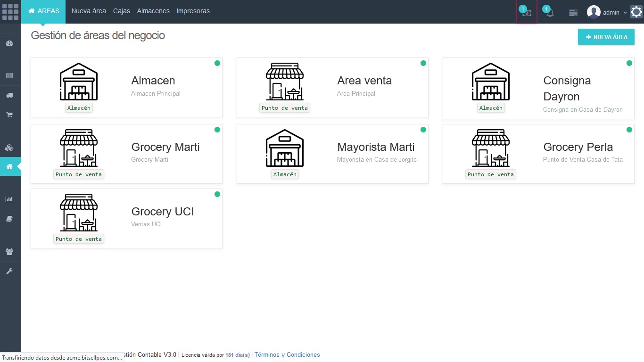
Task: Click the bar chart reports icon
Action: [x=9, y=199]
